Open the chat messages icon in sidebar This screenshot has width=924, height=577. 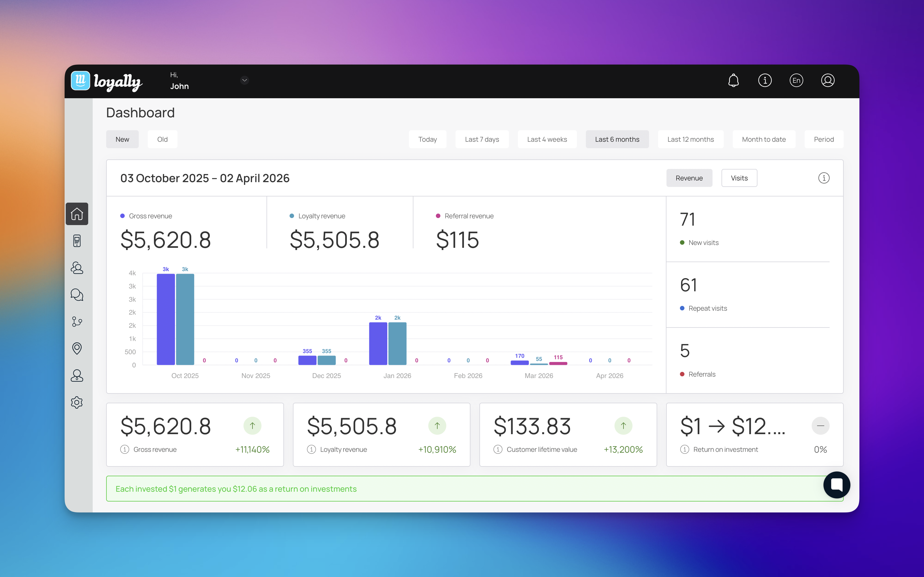click(x=77, y=295)
